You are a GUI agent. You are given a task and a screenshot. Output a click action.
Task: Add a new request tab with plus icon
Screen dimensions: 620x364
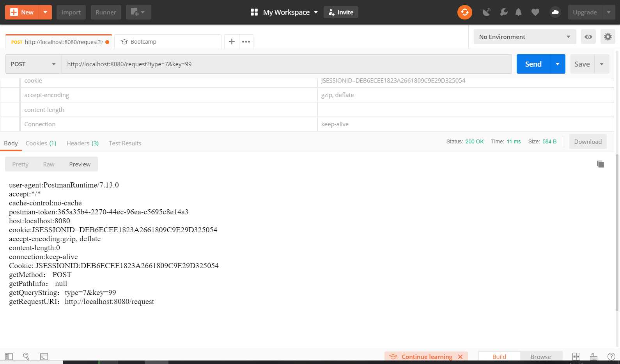[x=232, y=41]
